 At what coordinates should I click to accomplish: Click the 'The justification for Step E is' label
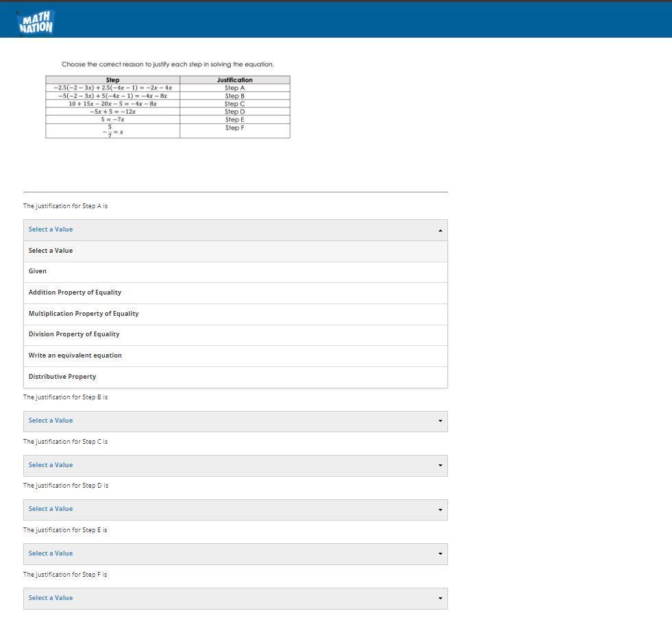point(65,530)
